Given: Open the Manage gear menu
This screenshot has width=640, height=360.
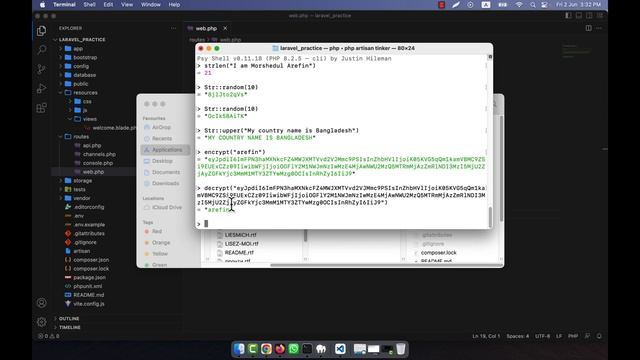Looking at the screenshot, I should click(41, 322).
